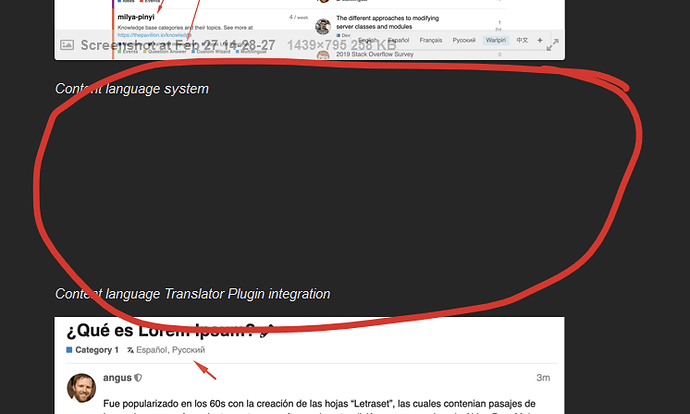Open the '¿Qué es Lorem Ipsum?' topic title
The width and height of the screenshot is (690, 414).
pyautogui.click(x=161, y=330)
